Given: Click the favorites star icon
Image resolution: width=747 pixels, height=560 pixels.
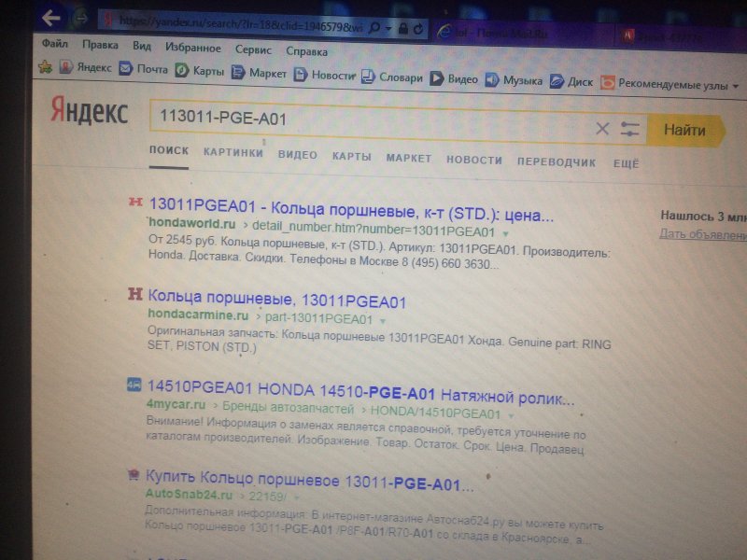Looking at the screenshot, I should [x=45, y=66].
